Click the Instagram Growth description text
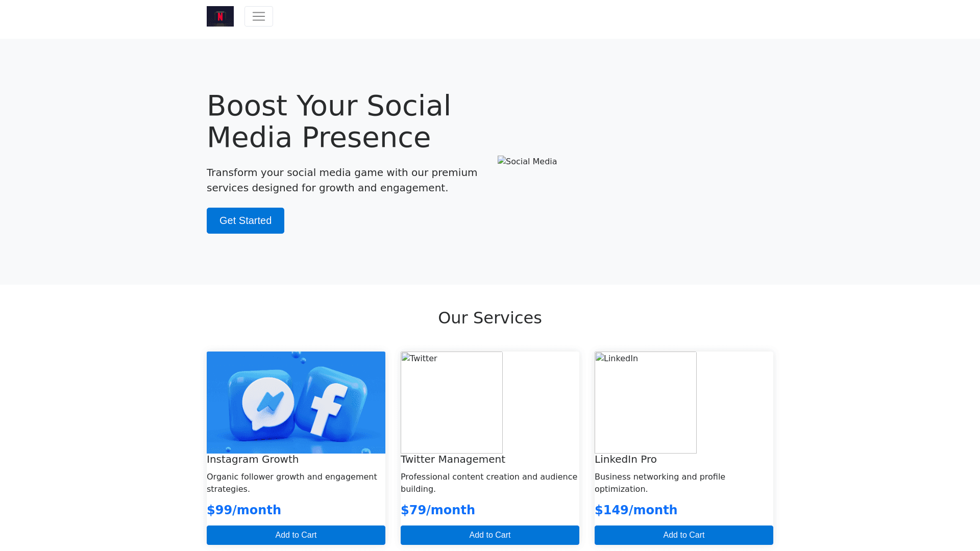980x551 pixels. 292,483
